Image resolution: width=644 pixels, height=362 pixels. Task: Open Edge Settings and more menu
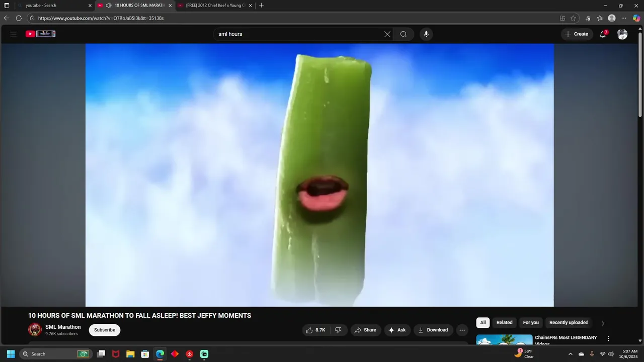[624, 18]
